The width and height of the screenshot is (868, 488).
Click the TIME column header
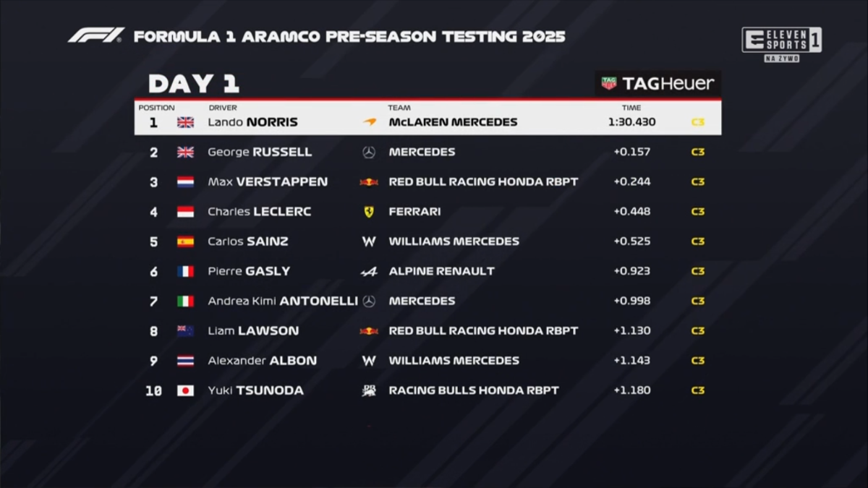point(631,108)
